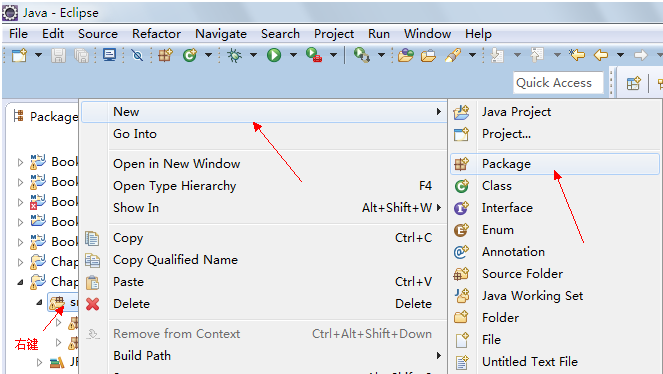Viewport: 663px width, 374px height.
Task: Click the Java Working Set icon
Action: (461, 295)
